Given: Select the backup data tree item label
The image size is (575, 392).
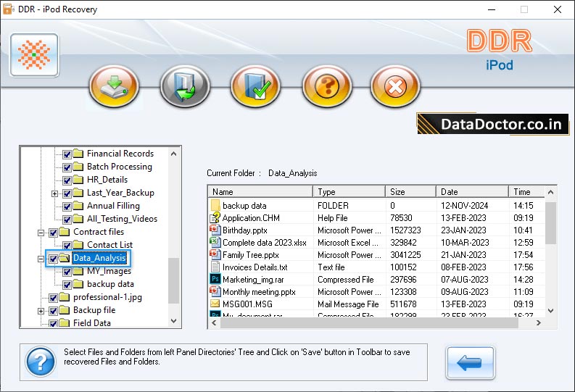Looking at the screenshot, I should pos(110,284).
